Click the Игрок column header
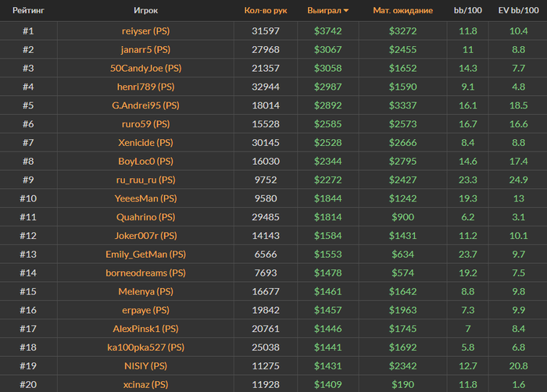Viewport: 547px width, 392px height. tap(146, 10)
